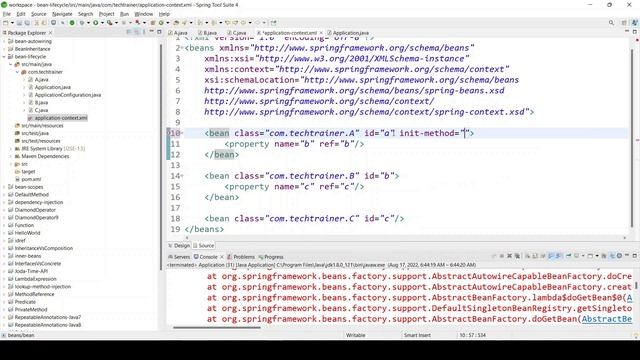
Task: Open the AbstractBe stack trace link
Action: point(607,319)
